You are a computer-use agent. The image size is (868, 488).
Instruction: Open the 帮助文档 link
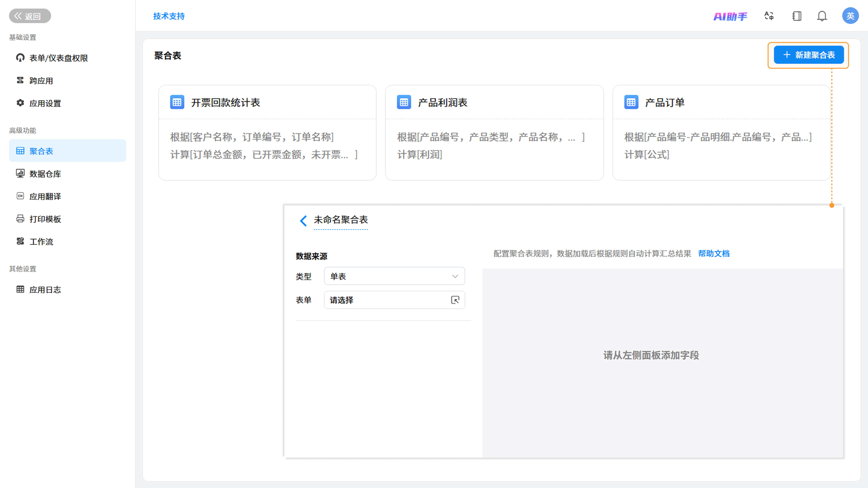click(714, 253)
